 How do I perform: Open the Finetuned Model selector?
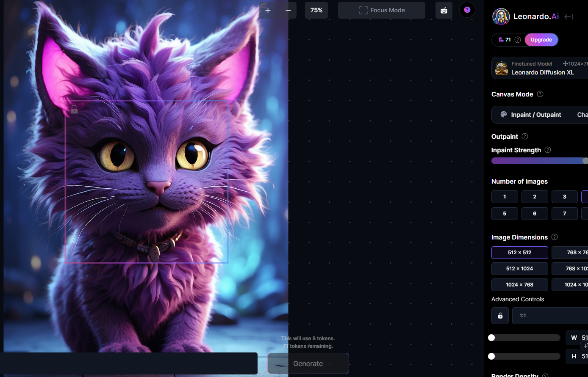(540, 68)
